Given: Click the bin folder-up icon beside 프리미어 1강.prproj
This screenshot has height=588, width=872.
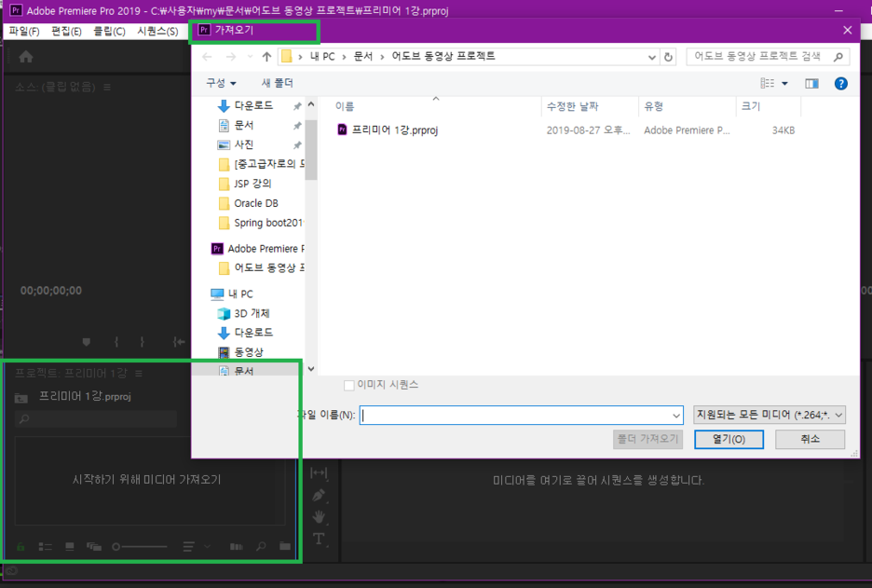Looking at the screenshot, I should pyautogui.click(x=21, y=397).
